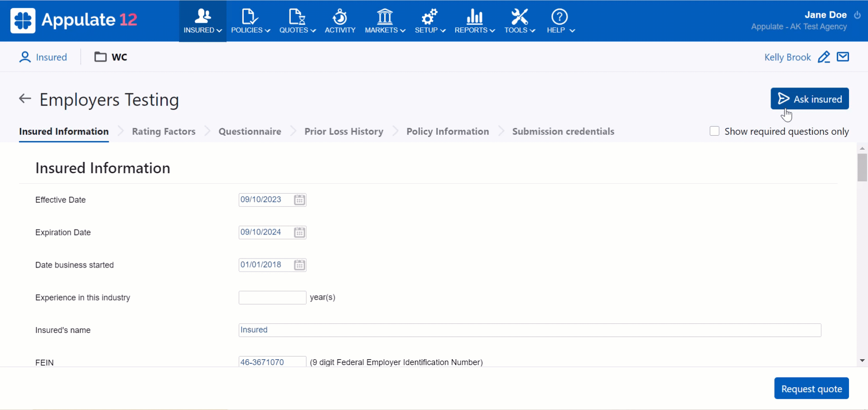Click the Setup gears icon
The image size is (868, 410).
pos(429,16)
